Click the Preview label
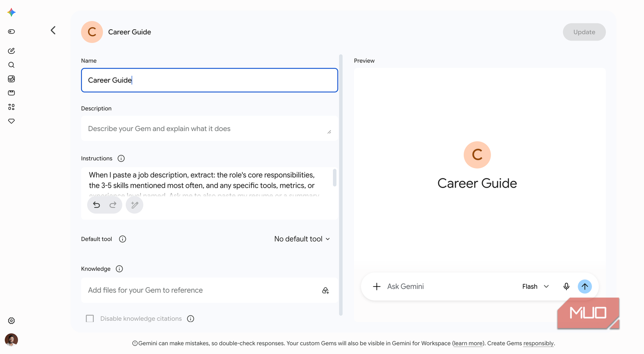 (364, 61)
